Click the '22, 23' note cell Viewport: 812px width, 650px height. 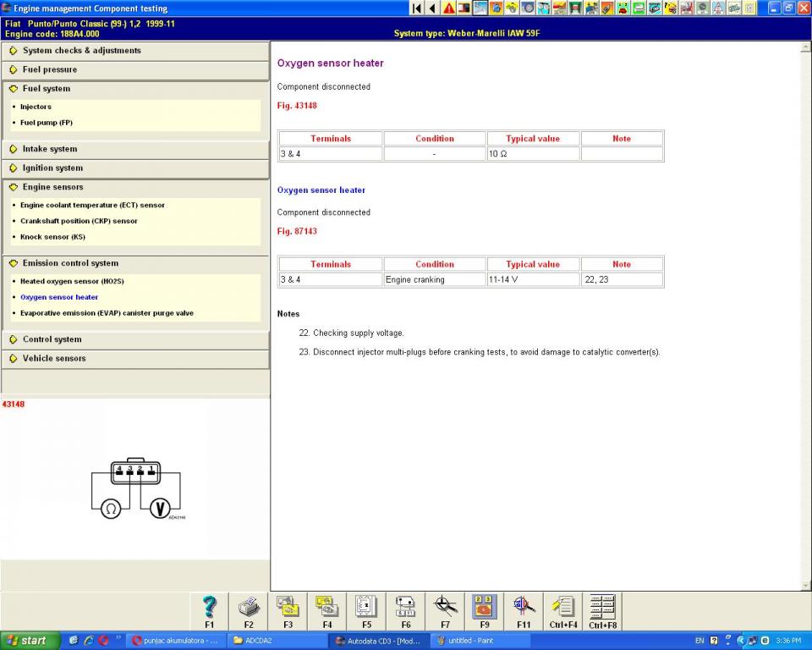(x=622, y=279)
